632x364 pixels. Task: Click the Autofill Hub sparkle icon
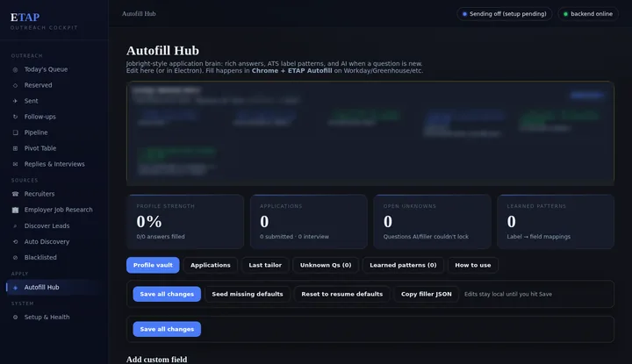[x=15, y=288]
